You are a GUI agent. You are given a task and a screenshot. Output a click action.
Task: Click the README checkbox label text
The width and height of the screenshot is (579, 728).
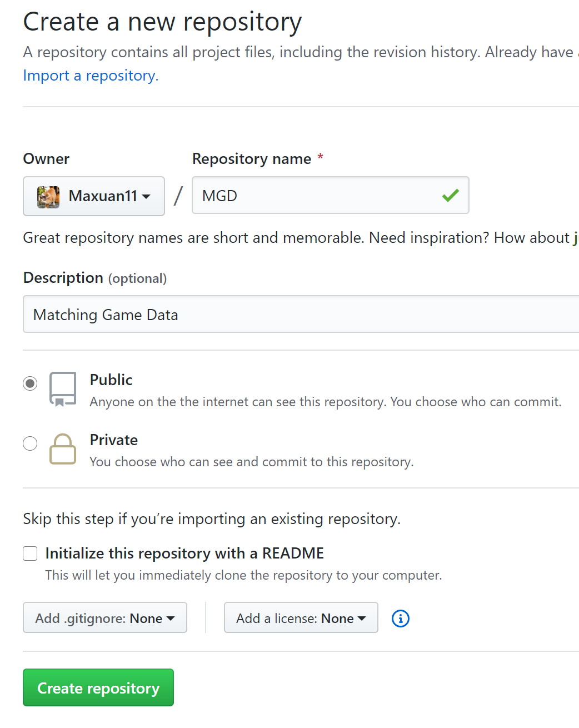(x=184, y=554)
